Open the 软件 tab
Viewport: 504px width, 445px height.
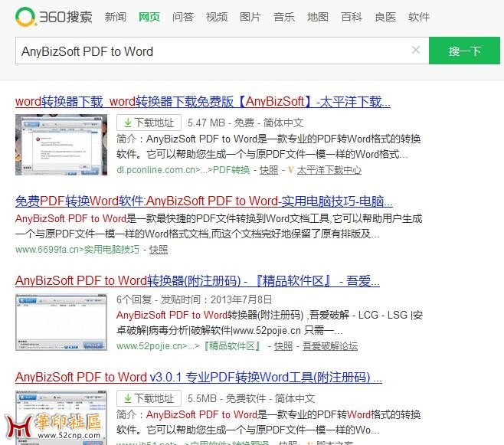point(419,17)
